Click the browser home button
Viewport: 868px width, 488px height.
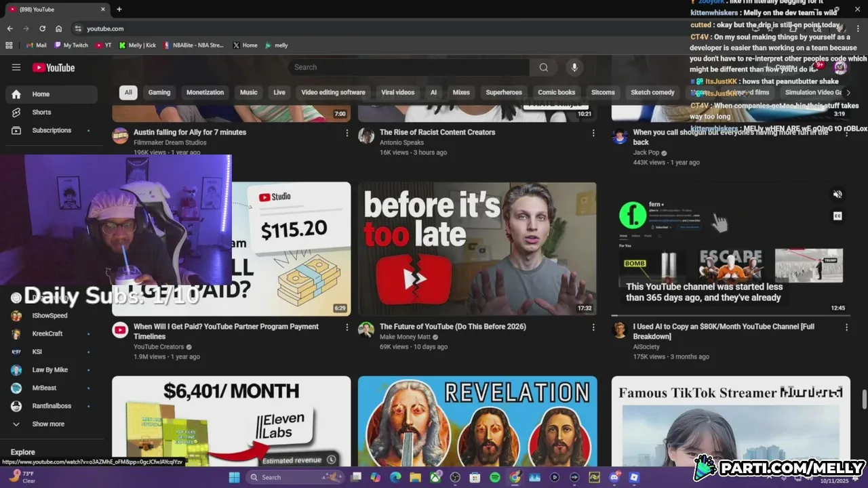[x=58, y=28]
